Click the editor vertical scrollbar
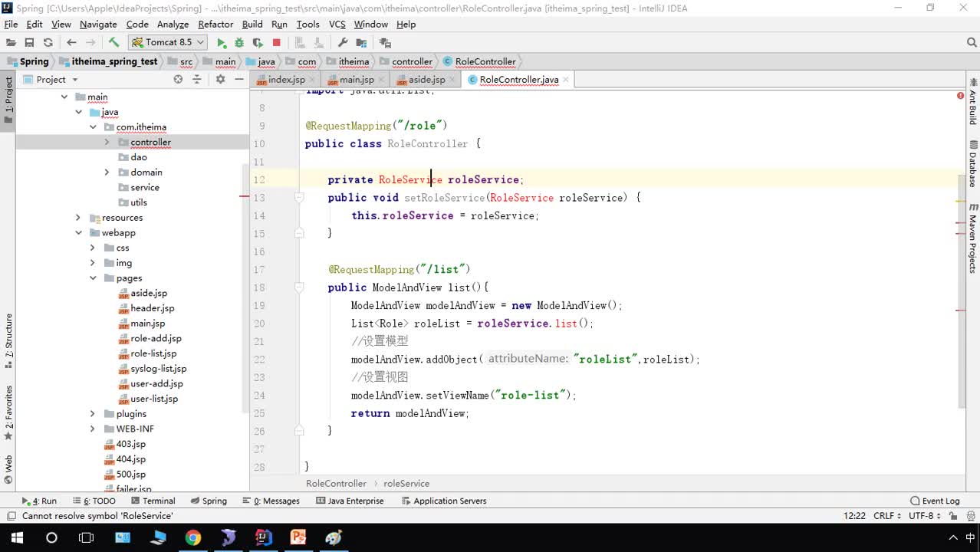The height and width of the screenshot is (552, 980). (x=962, y=291)
